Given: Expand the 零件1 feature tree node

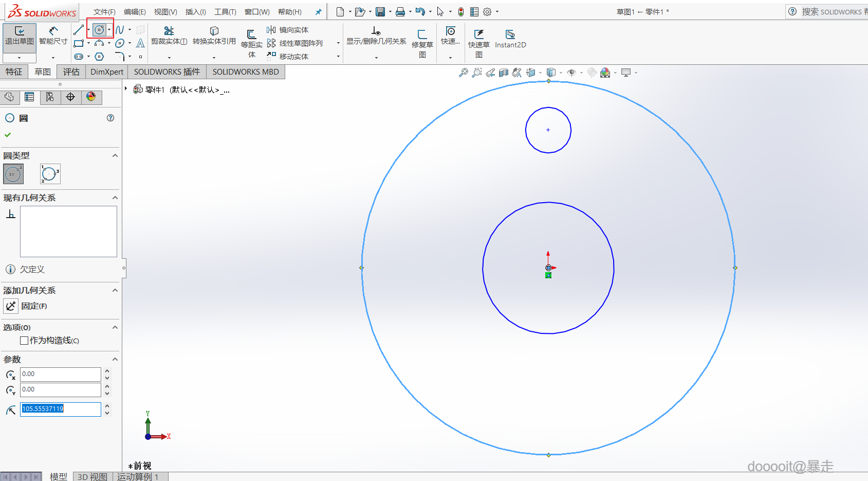Looking at the screenshot, I should (x=126, y=88).
